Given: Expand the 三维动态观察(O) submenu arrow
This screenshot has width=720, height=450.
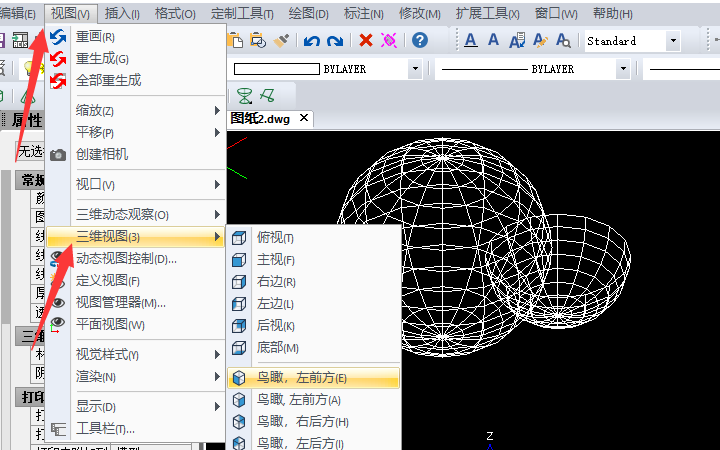Looking at the screenshot, I should pyautogui.click(x=217, y=214).
